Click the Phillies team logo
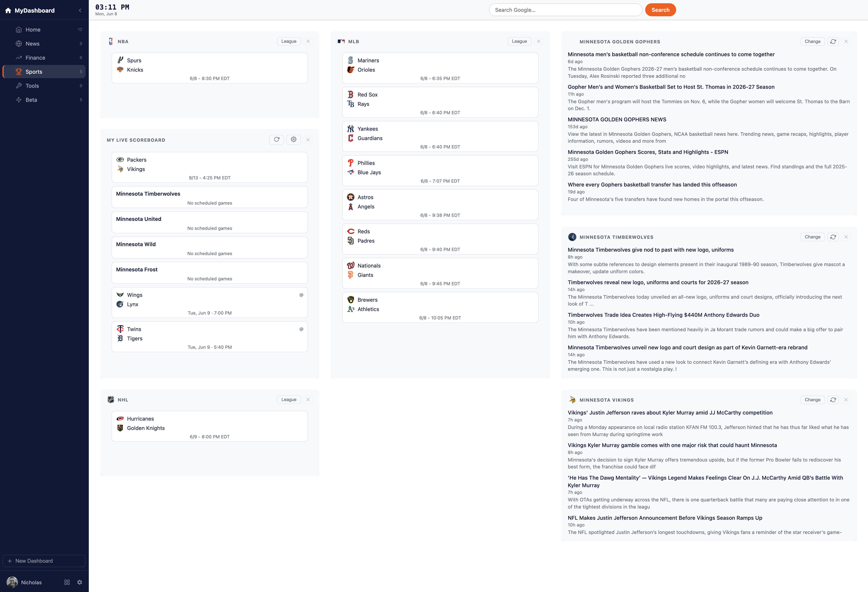Image resolution: width=868 pixels, height=592 pixels. pos(350,163)
